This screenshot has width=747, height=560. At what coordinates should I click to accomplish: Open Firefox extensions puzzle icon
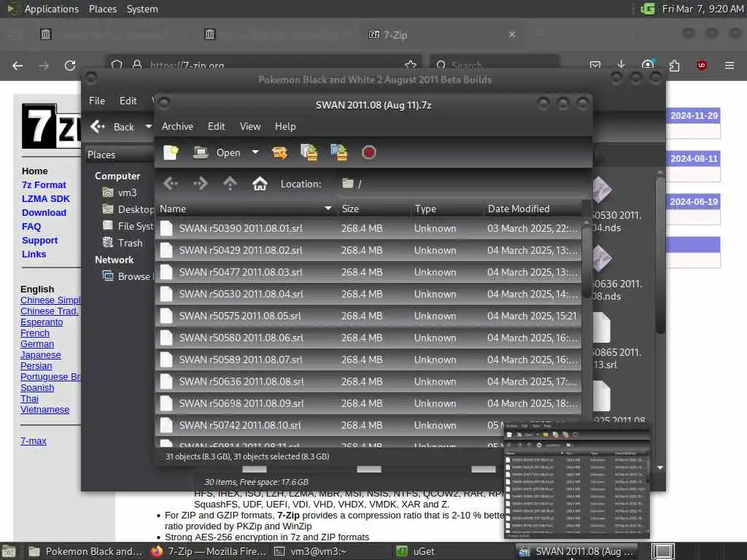674,65
